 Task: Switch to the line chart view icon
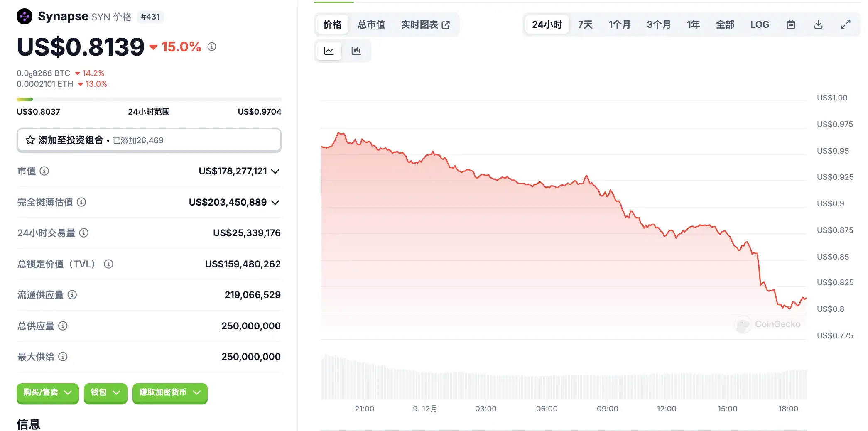tap(329, 51)
